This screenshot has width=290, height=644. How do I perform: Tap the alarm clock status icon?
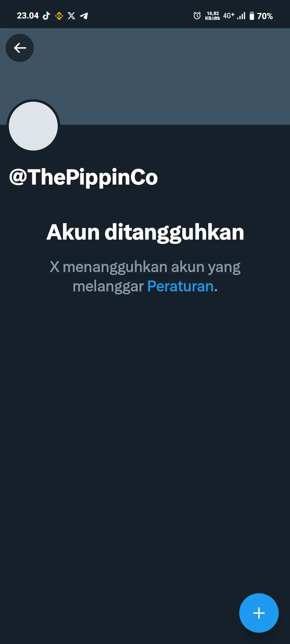[x=197, y=16]
